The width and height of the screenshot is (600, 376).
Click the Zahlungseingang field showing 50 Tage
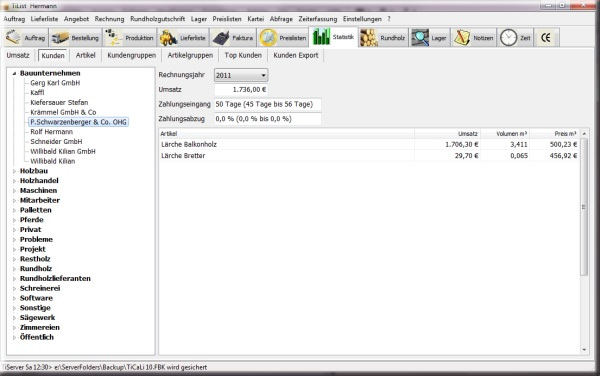(x=267, y=104)
